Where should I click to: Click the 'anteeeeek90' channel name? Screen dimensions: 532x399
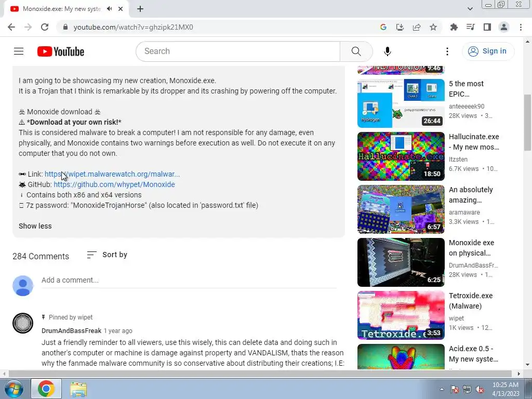[467, 106]
